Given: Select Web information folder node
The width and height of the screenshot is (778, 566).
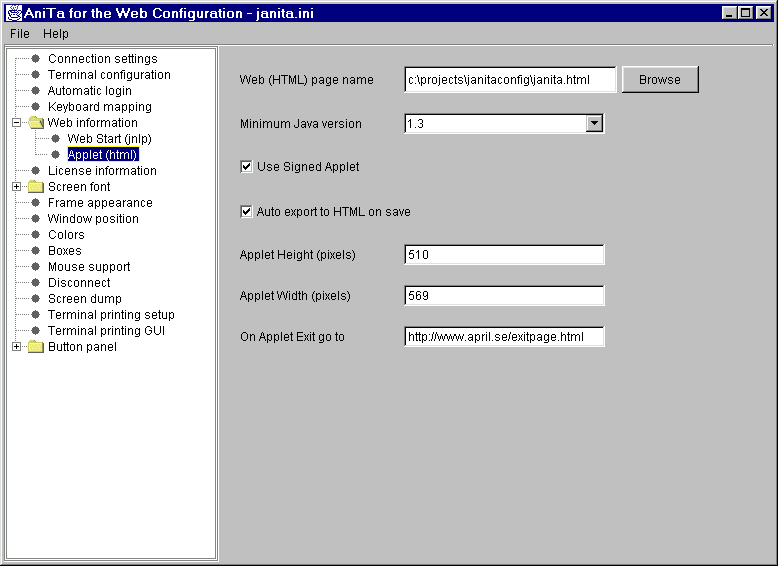Looking at the screenshot, I should pos(93,123).
